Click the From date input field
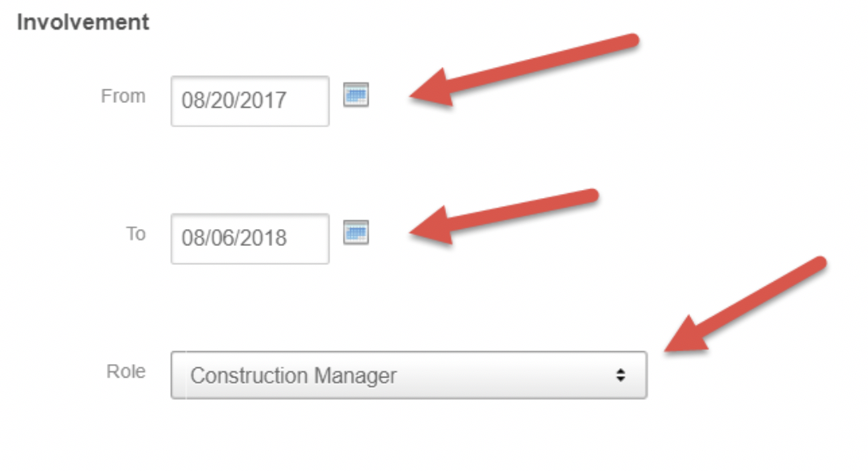This screenshot has height=471, width=868. click(249, 101)
